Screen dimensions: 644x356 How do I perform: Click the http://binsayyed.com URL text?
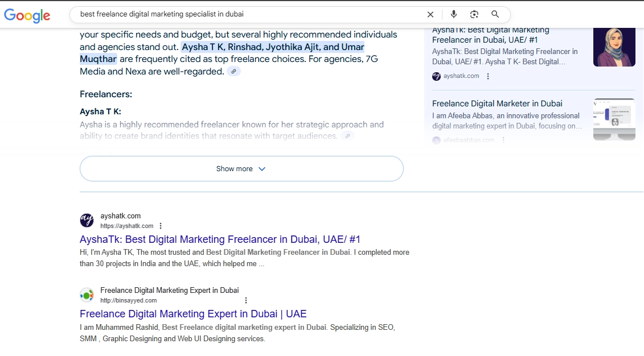click(129, 301)
